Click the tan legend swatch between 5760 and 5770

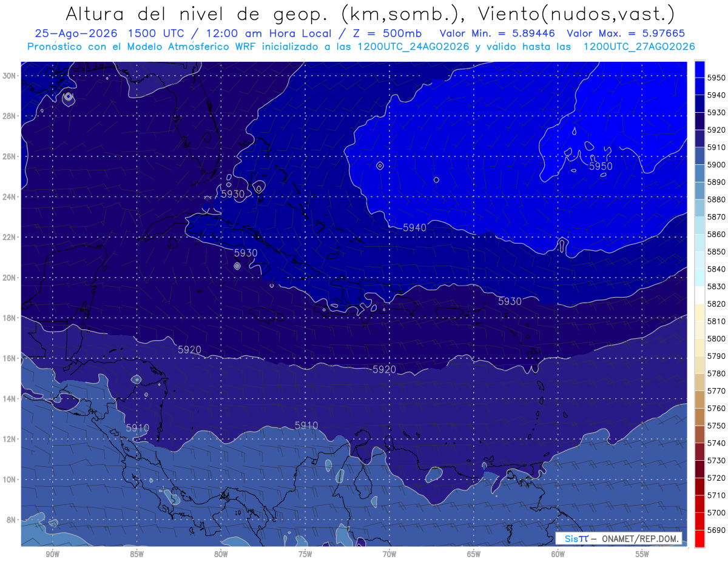coord(699,400)
